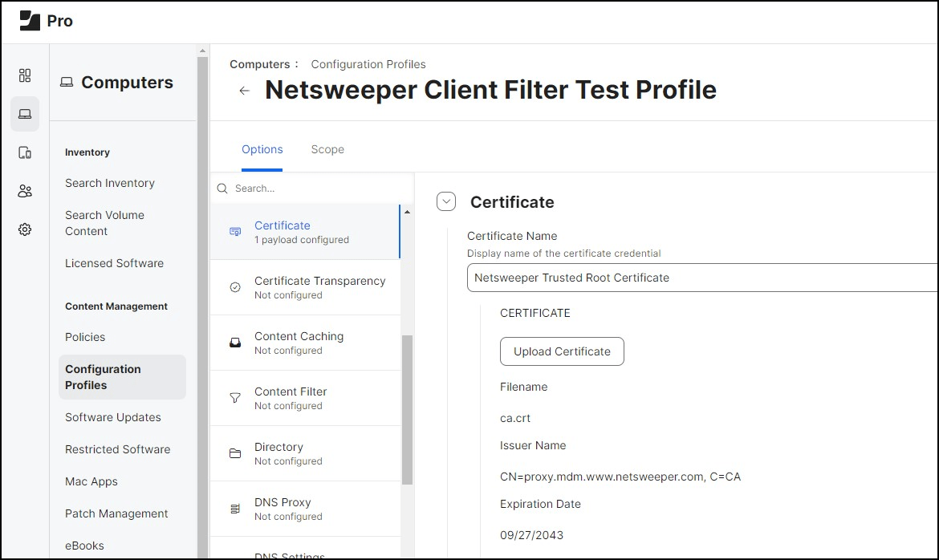Screen dimensions: 939x560
Task: Select the Content Caching payload icon
Action: [x=234, y=342]
